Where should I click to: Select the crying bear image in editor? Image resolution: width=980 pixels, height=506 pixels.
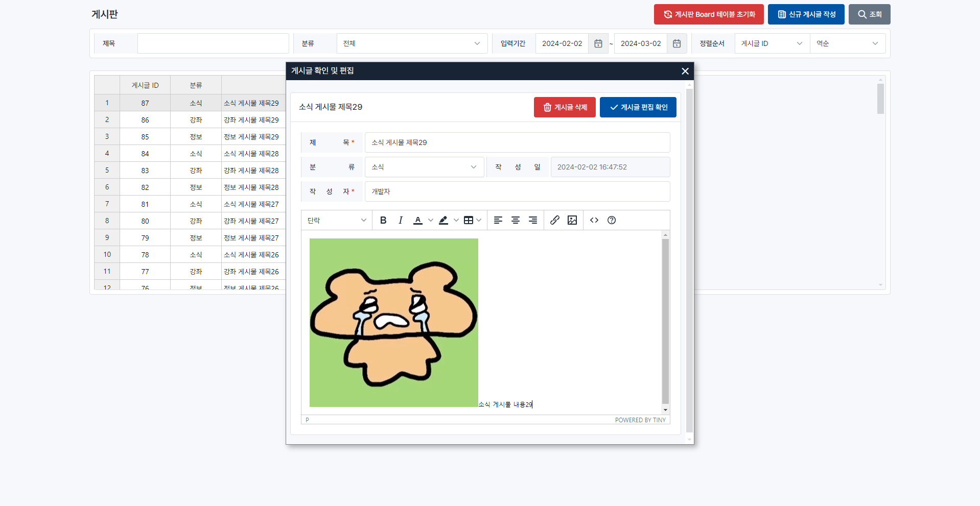[x=394, y=323]
